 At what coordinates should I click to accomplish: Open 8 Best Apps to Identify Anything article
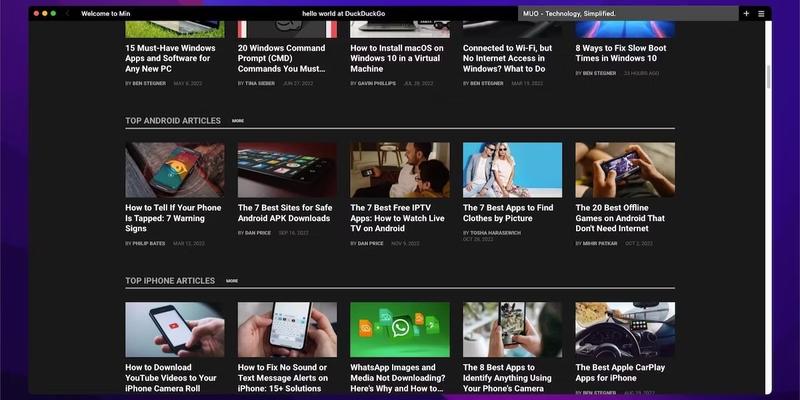(x=507, y=378)
